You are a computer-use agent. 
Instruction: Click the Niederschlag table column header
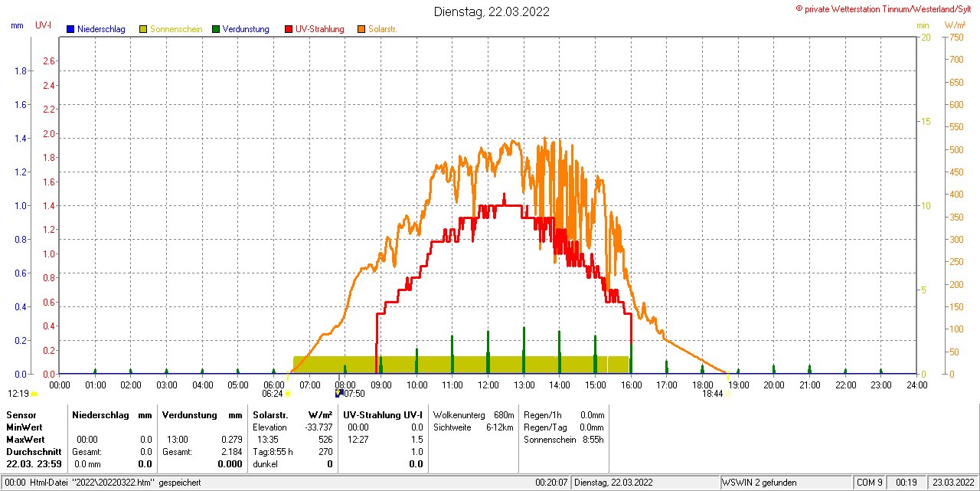(101, 414)
